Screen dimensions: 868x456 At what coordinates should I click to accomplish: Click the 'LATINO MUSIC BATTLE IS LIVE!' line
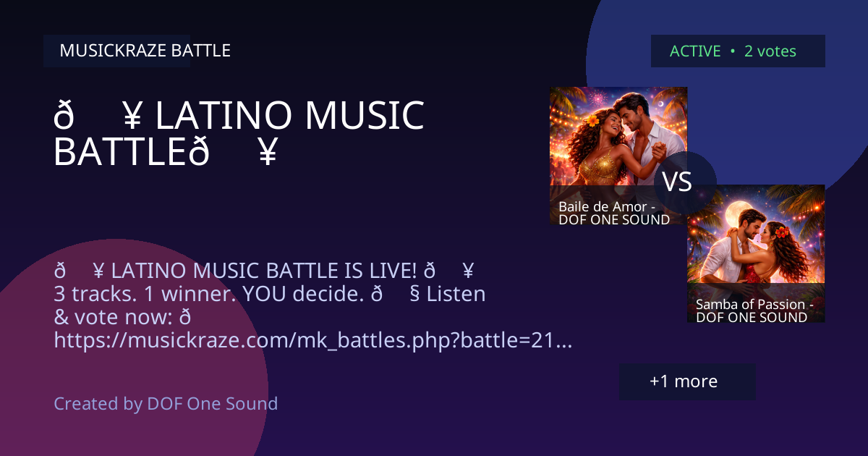click(264, 271)
